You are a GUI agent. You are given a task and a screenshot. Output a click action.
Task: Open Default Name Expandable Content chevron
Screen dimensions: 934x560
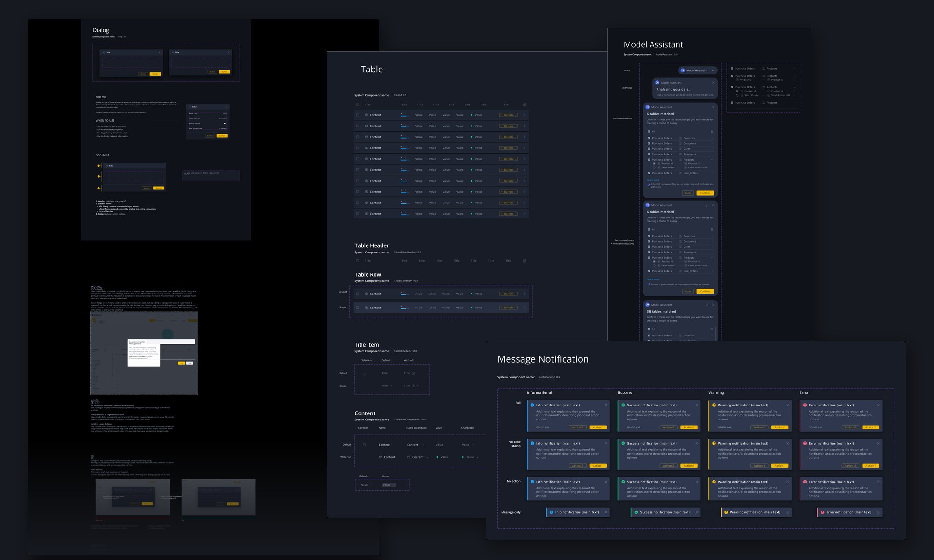tap(423, 445)
